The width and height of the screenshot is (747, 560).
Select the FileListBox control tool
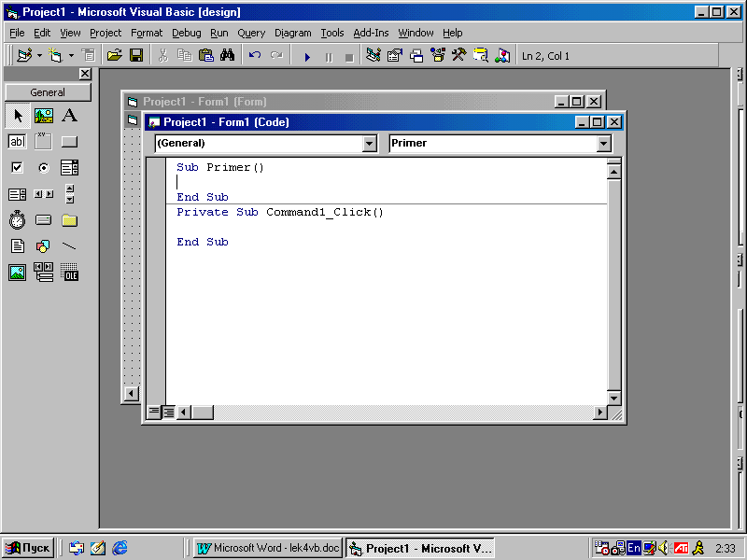(x=18, y=246)
